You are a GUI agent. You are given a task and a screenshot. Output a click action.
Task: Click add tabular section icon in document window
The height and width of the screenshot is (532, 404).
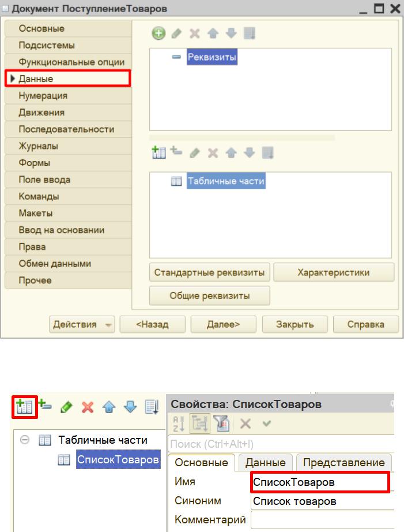pos(158,152)
